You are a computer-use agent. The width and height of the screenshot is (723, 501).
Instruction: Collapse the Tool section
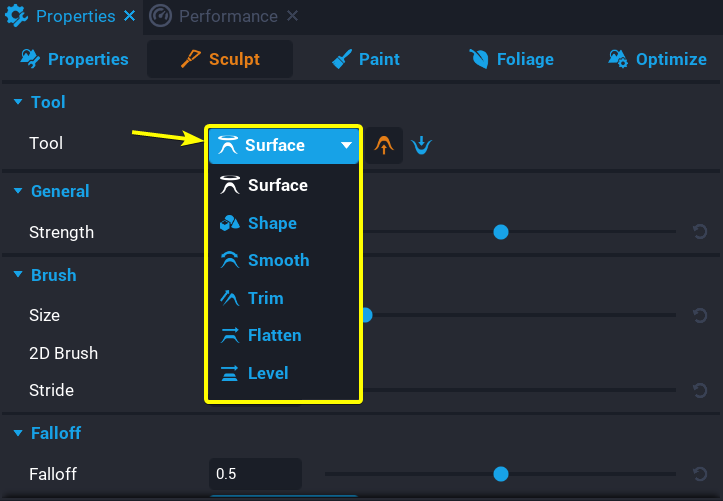[x=17, y=102]
